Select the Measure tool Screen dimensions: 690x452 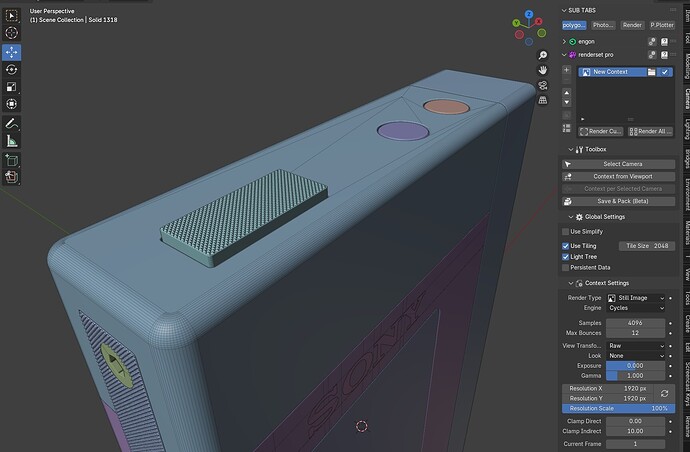[11, 141]
